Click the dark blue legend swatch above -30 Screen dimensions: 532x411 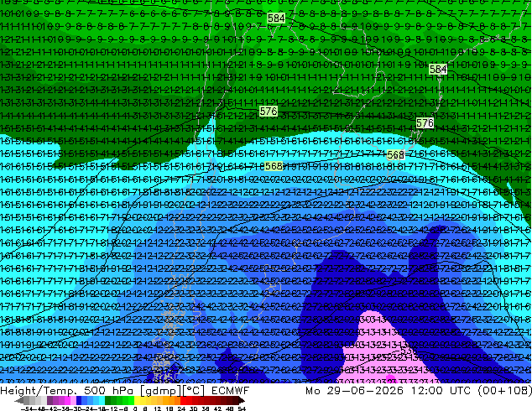[79, 401]
